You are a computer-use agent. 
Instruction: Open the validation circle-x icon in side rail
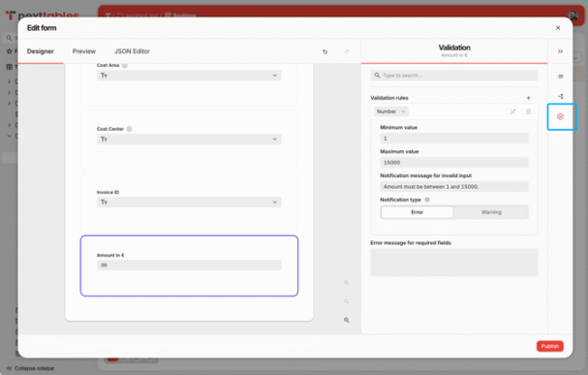tap(560, 116)
